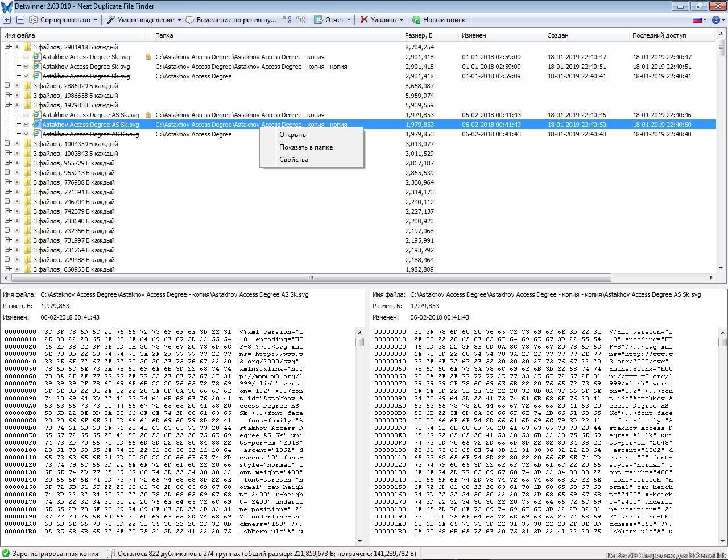Collapse the 1979853 Б group

click(7, 105)
